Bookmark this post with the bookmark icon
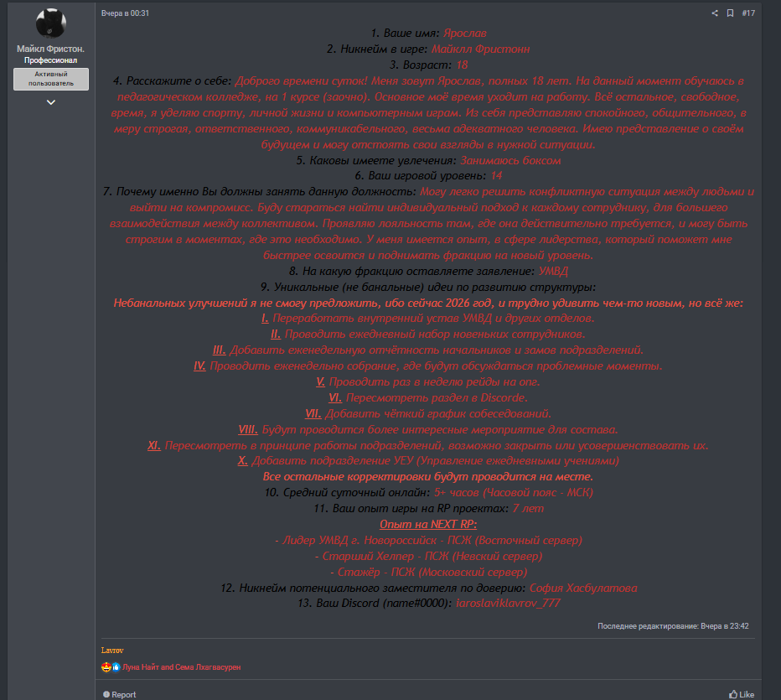This screenshot has height=700, width=781. 730,13
